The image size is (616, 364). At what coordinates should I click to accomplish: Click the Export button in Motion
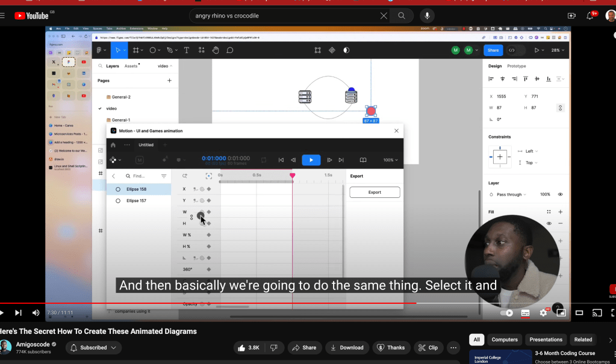(x=375, y=193)
